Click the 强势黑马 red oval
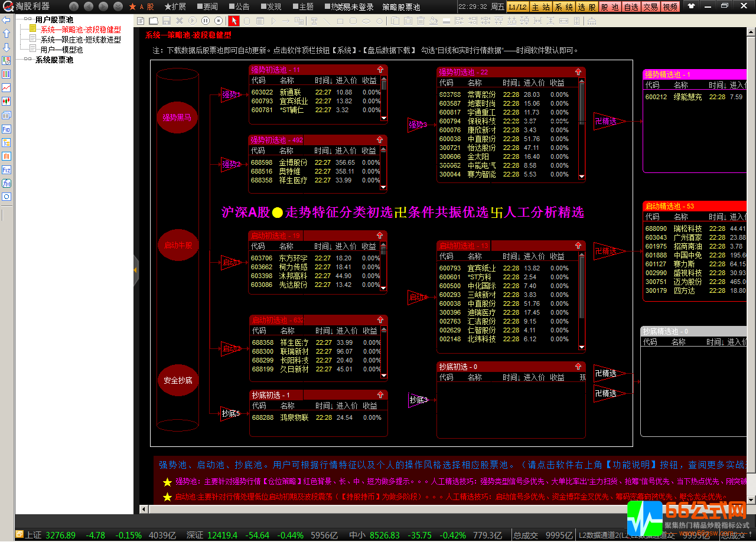This screenshot has height=542, width=756. click(177, 117)
